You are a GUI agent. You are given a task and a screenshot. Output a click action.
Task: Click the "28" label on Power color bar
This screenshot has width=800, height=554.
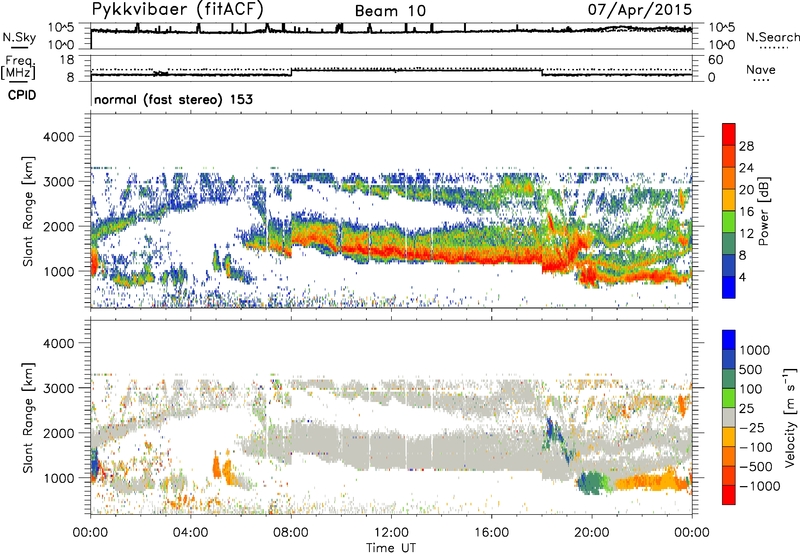(x=746, y=146)
